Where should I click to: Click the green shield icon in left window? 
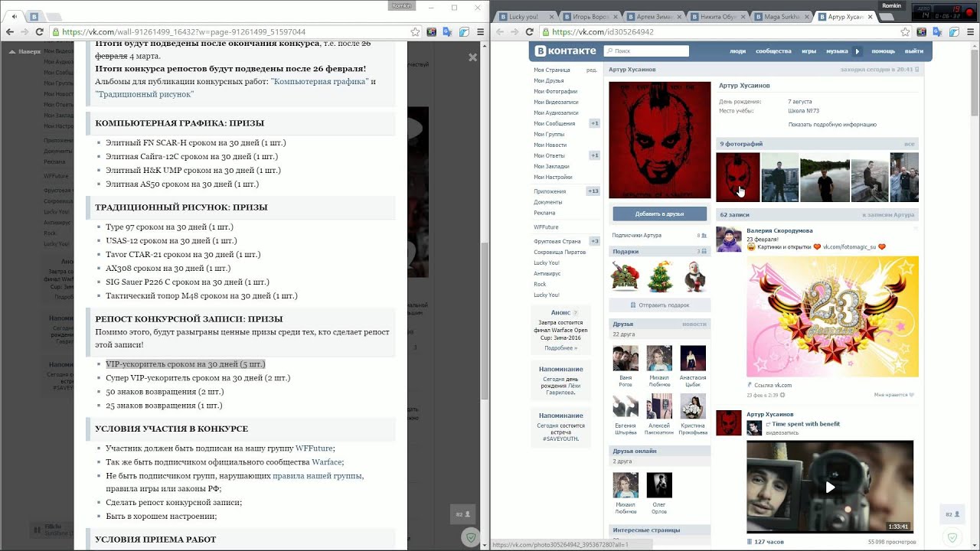[x=472, y=539]
